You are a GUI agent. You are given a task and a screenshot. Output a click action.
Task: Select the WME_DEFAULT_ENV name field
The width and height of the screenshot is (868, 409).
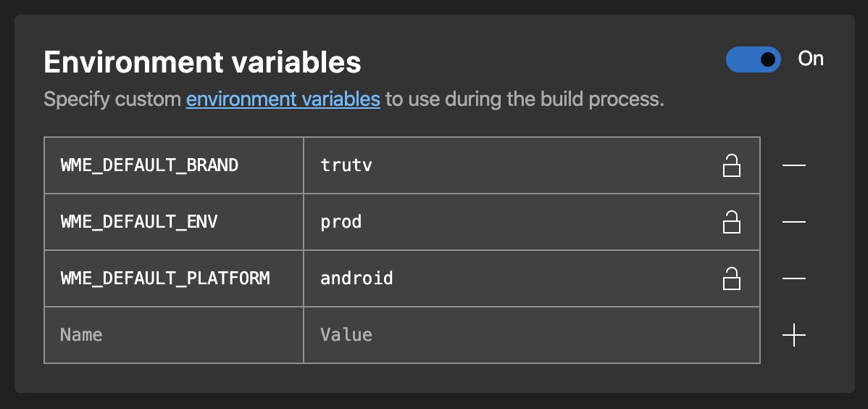pyautogui.click(x=173, y=222)
